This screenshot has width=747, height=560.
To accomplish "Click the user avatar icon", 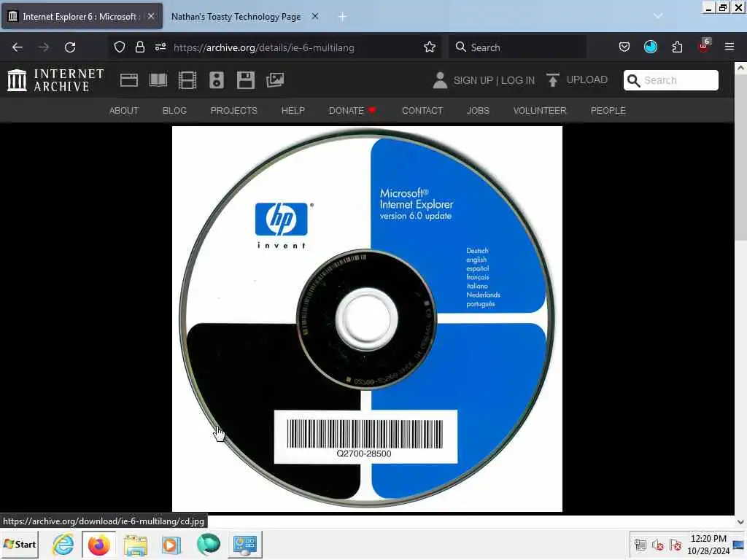I will pyautogui.click(x=440, y=80).
